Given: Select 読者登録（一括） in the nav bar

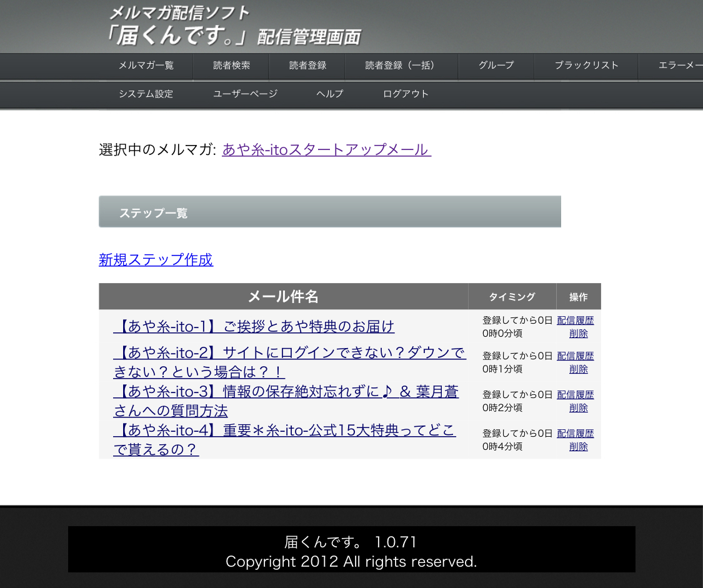Looking at the screenshot, I should [400, 66].
